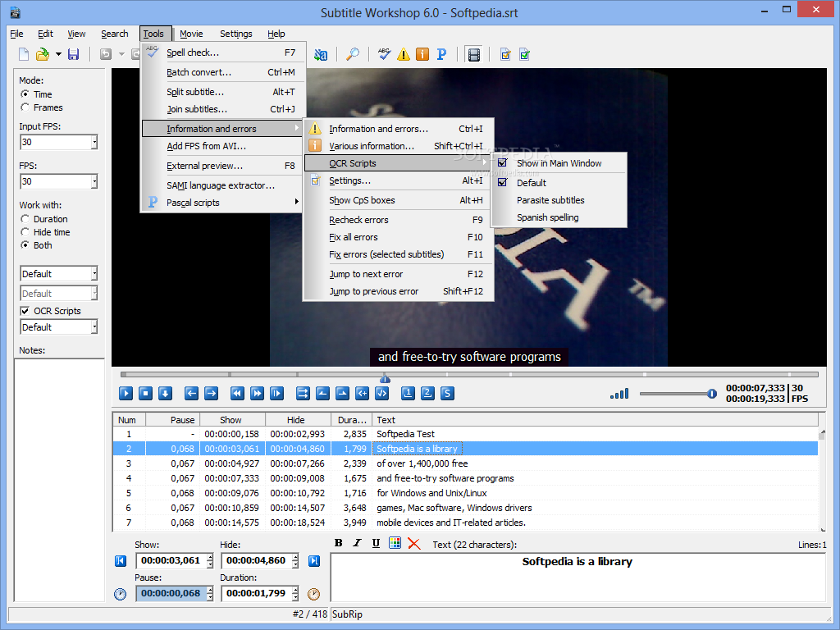Click the add subtitle plus-arrow icon
The width and height of the screenshot is (840, 630).
pyautogui.click(x=362, y=393)
